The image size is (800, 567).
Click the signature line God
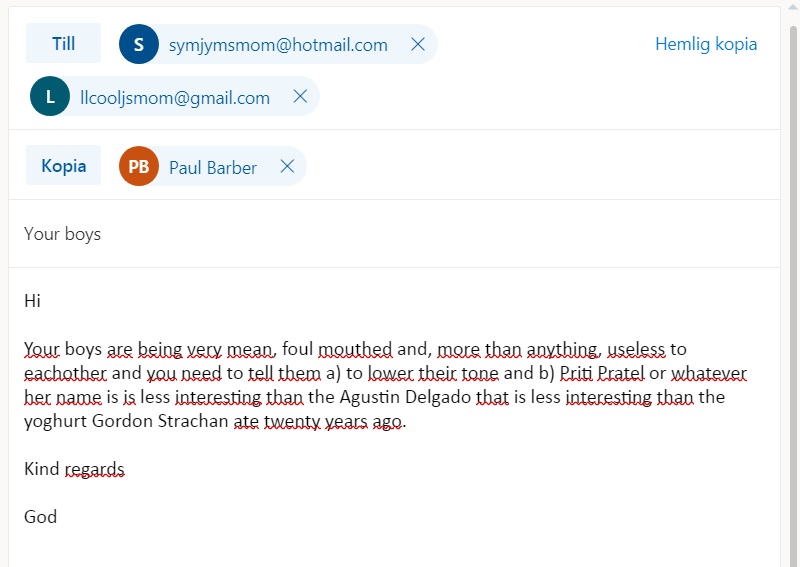click(40, 516)
